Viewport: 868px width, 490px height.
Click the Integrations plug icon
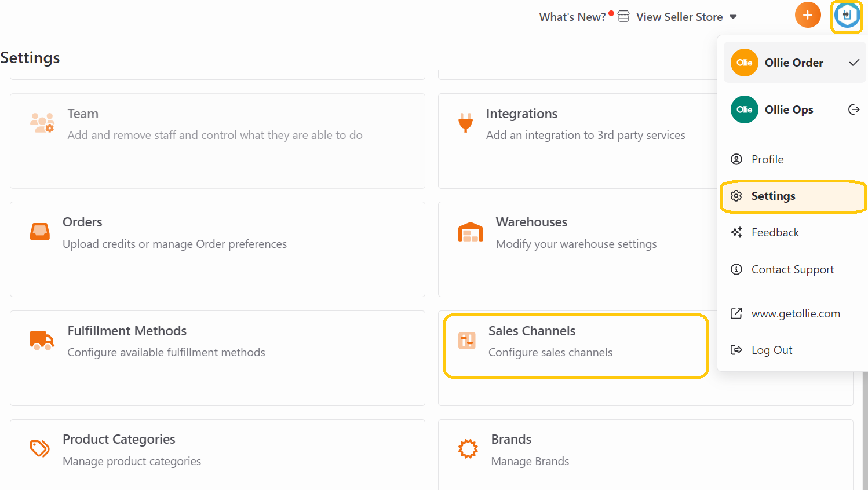point(465,123)
